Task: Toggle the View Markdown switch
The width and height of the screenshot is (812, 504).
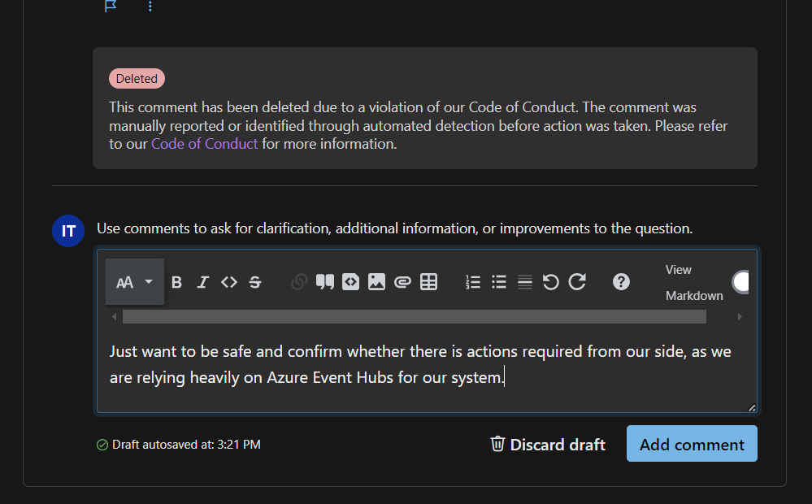Action: [741, 282]
